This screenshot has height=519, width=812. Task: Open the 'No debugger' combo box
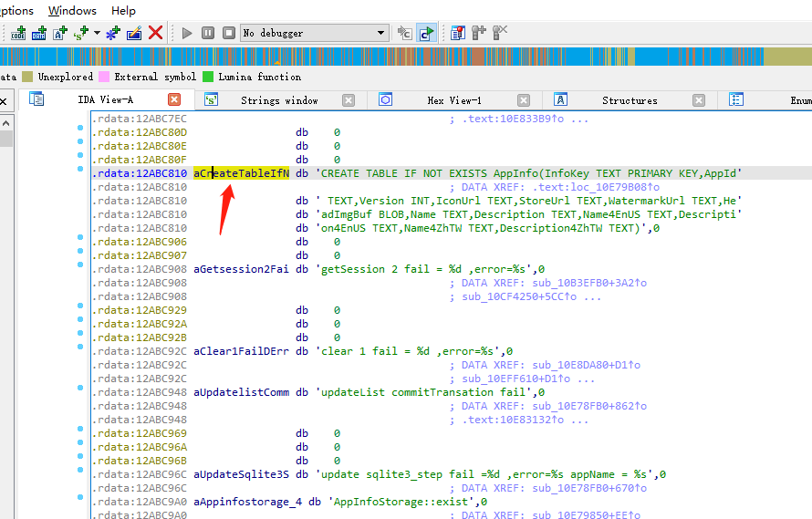point(315,33)
